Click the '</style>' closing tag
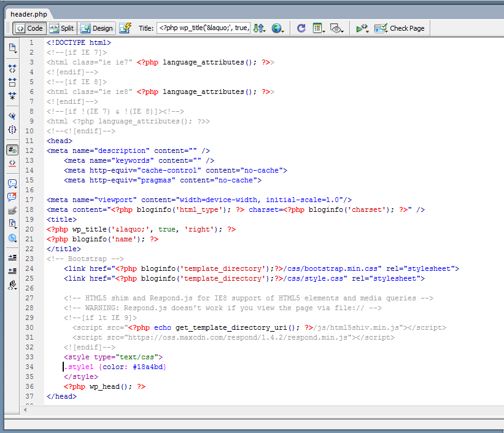 81,376
